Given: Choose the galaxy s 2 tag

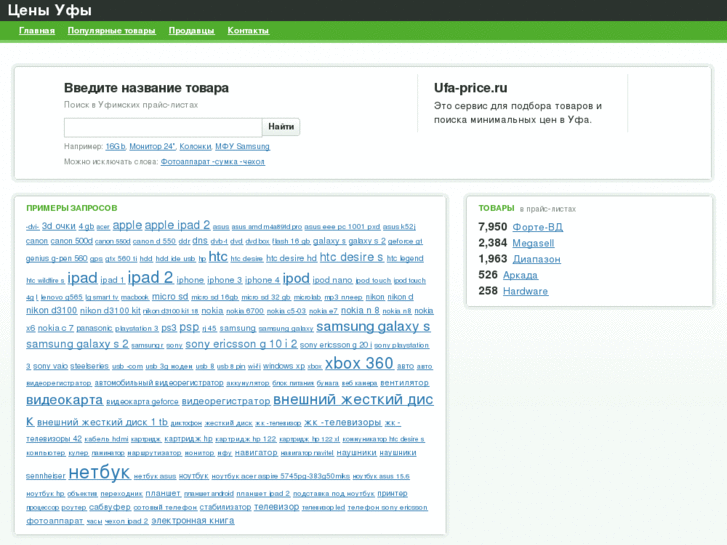Looking at the screenshot, I should click(367, 241).
